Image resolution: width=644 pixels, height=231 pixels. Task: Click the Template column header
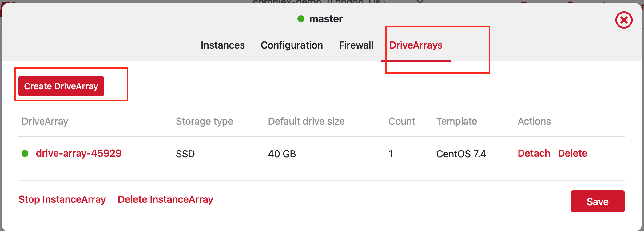tap(456, 121)
